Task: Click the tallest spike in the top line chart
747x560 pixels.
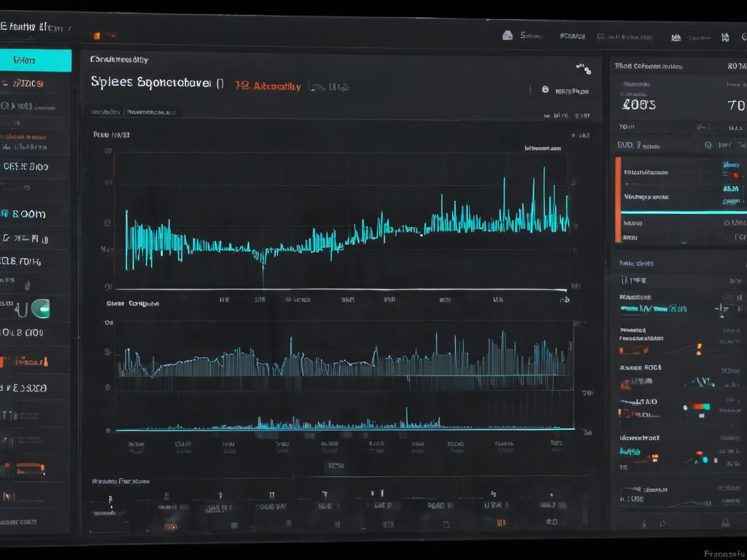Action: coord(544,199)
